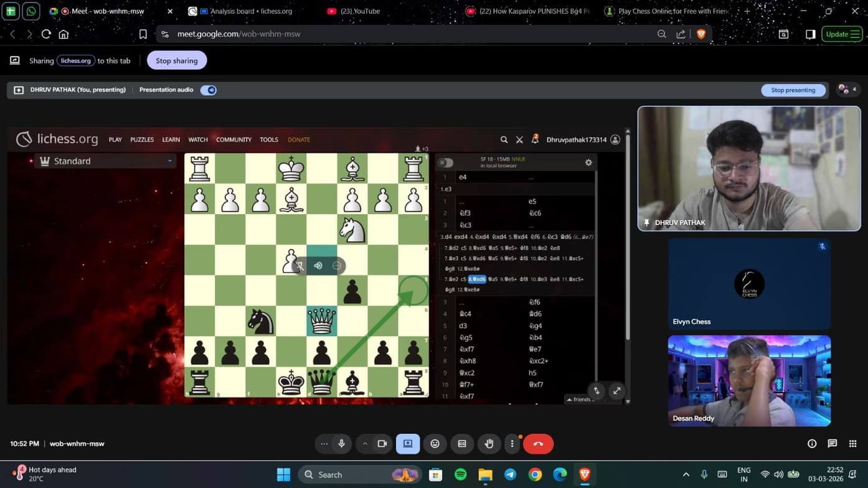This screenshot has width=868, height=488.
Task: Expand the Standard variant dropdown
Action: [169, 161]
